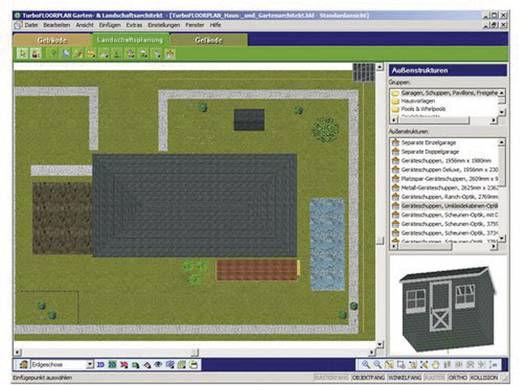Select the large round bush on the plan
Screen dimensions: 520x385
[325, 129]
